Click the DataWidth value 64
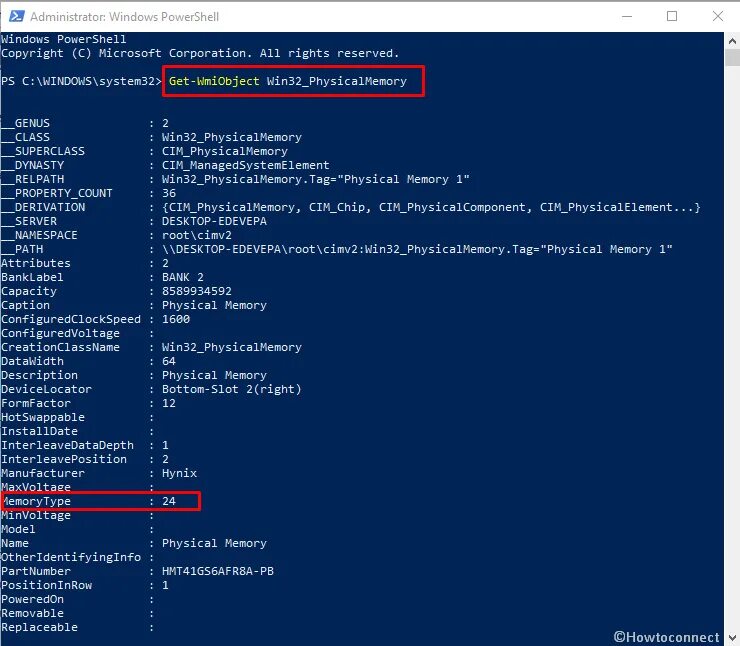740x646 pixels. click(x=169, y=361)
